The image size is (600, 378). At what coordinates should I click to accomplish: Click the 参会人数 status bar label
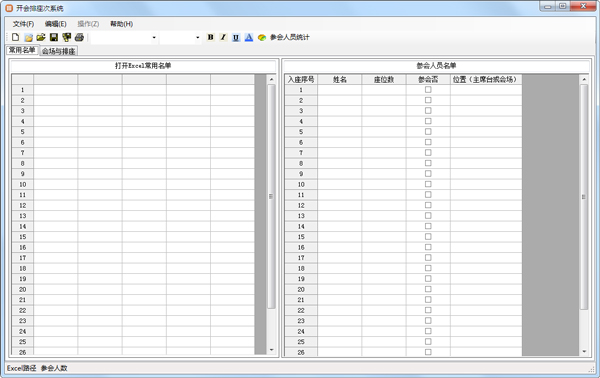[x=54, y=368]
